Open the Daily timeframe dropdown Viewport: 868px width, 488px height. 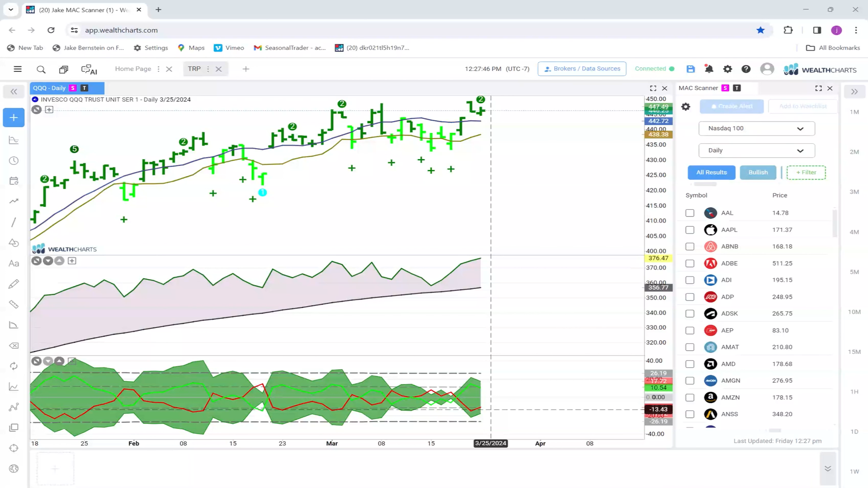pyautogui.click(x=756, y=150)
